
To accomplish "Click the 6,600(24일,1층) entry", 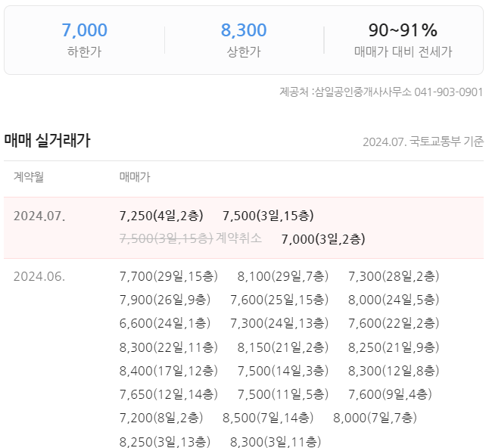I will click(x=165, y=323).
